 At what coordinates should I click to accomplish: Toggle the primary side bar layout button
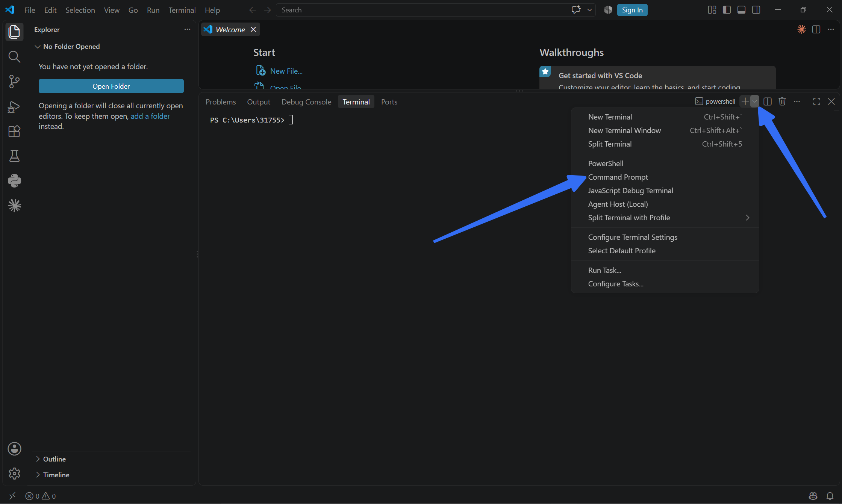pos(727,10)
